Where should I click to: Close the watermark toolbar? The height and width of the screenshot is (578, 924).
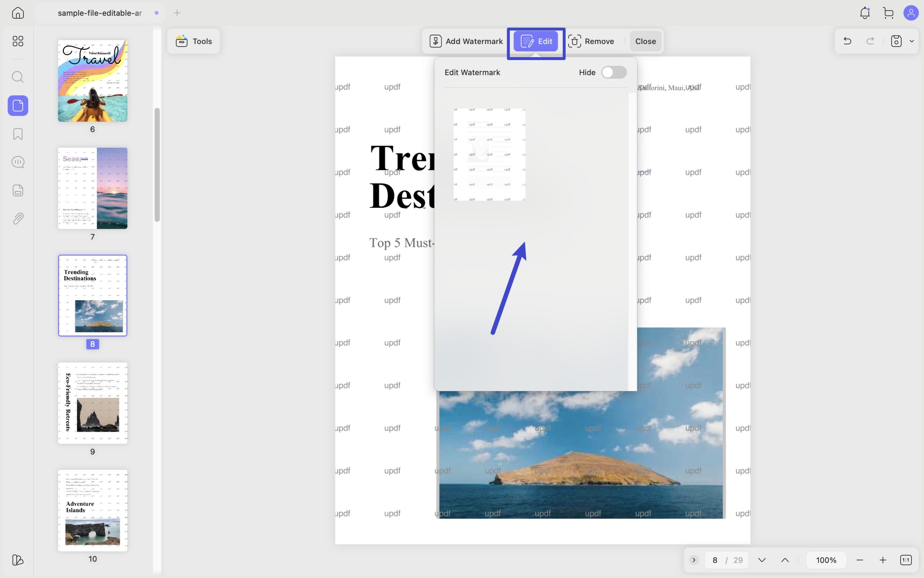(645, 41)
